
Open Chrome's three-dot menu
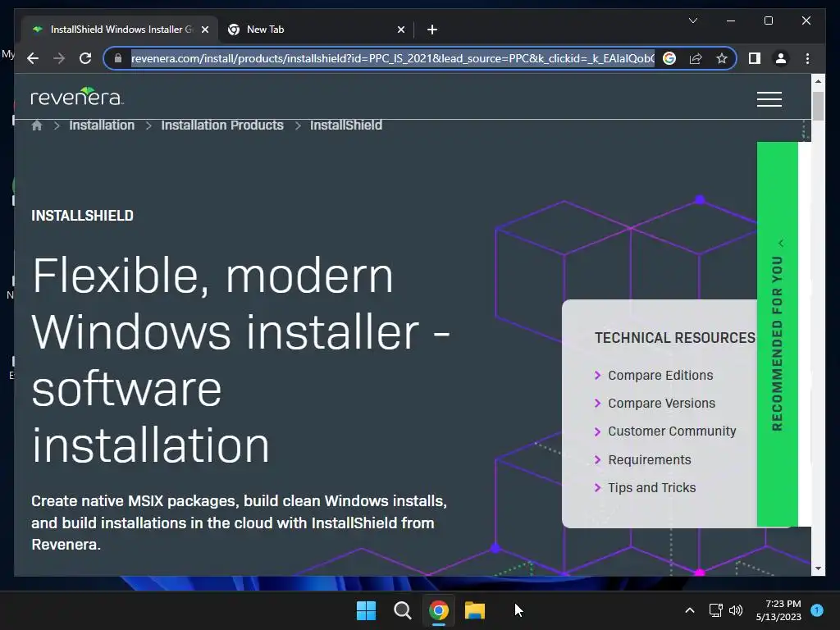click(x=807, y=58)
